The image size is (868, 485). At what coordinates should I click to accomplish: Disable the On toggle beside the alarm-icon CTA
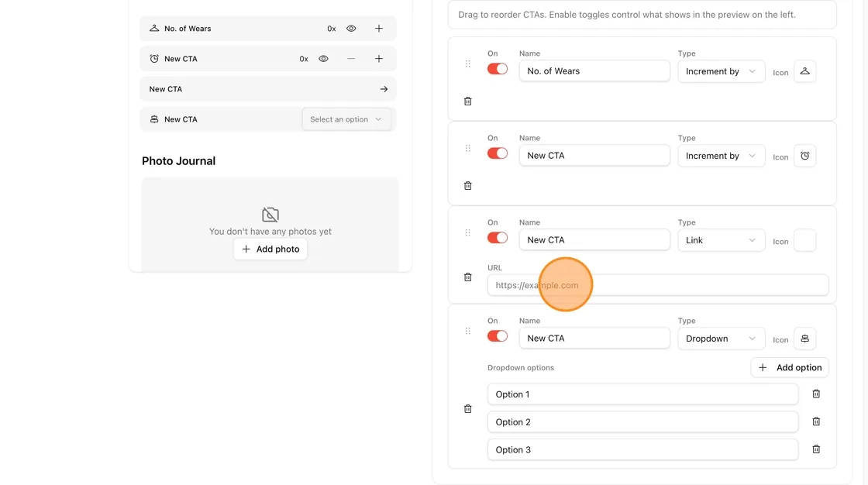497,153
